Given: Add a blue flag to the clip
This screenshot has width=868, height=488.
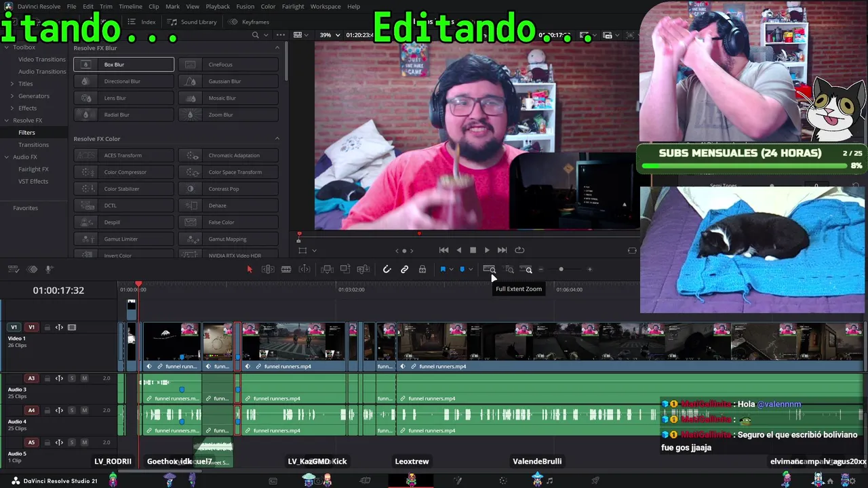Looking at the screenshot, I should (x=443, y=269).
